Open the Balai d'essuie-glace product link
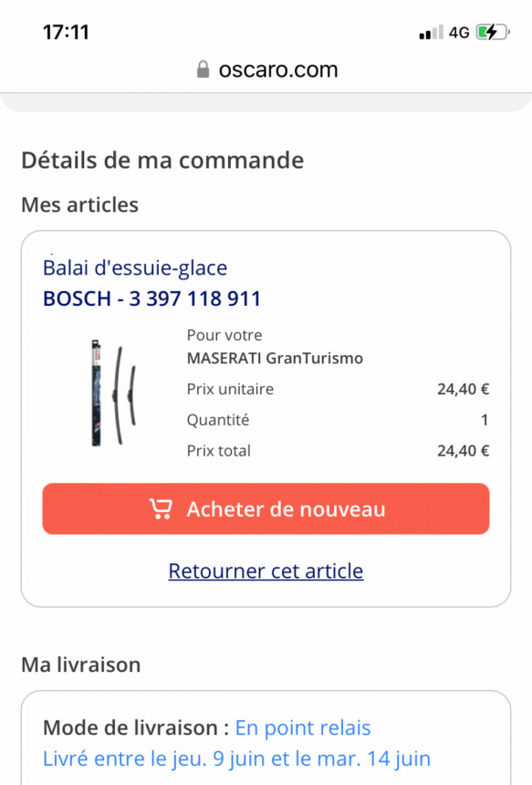 (x=135, y=267)
